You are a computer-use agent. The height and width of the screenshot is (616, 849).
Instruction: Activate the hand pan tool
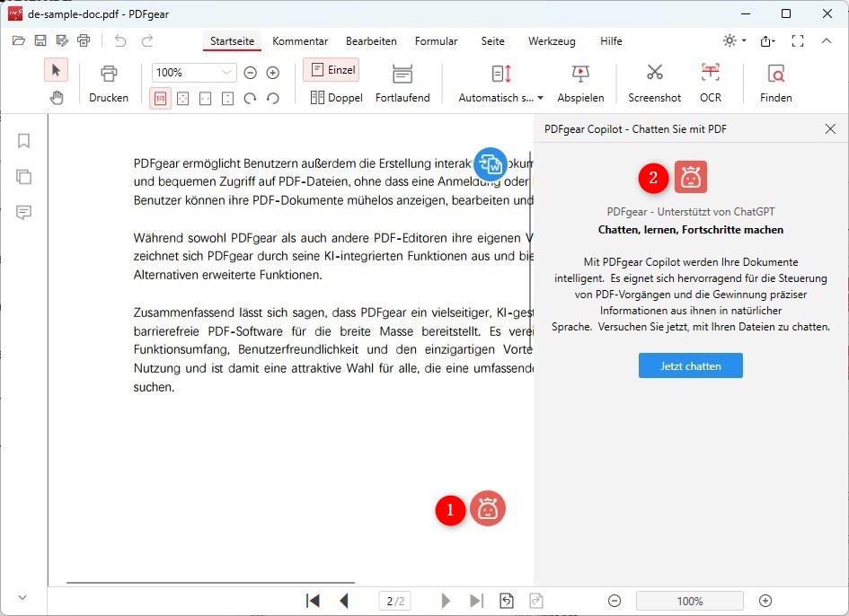57,98
